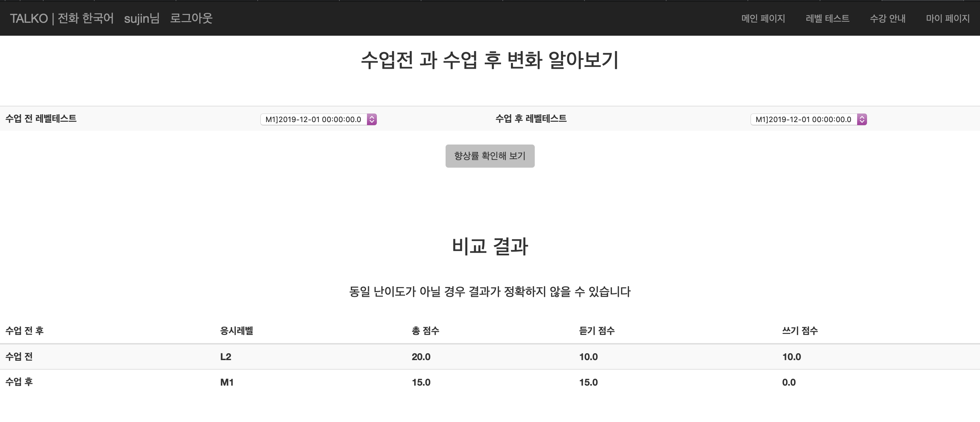Click the 로그아웃 link
The height and width of the screenshot is (422, 980).
tap(191, 18)
